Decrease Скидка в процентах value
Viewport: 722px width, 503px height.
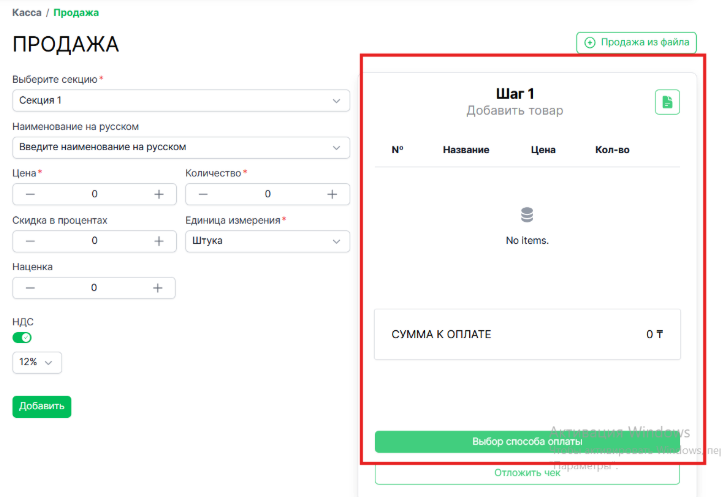tap(30, 241)
